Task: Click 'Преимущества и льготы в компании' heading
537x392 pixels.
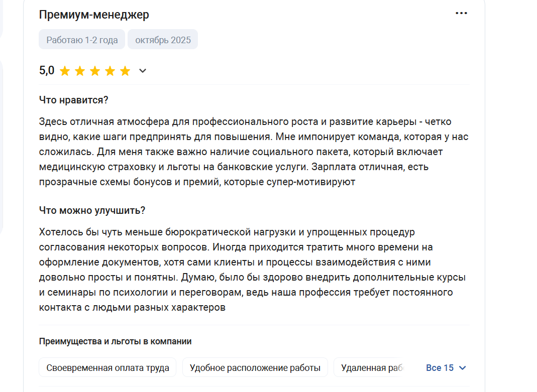Action: 115,341
